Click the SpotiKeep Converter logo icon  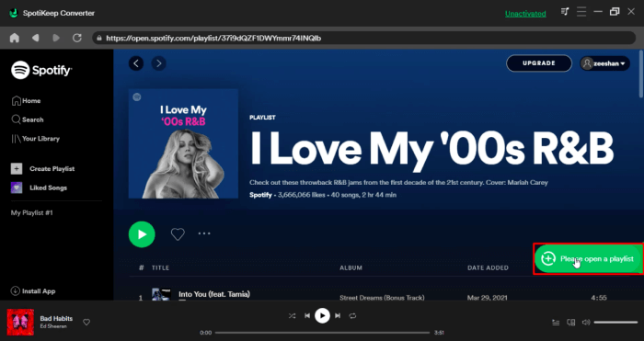pos(14,13)
